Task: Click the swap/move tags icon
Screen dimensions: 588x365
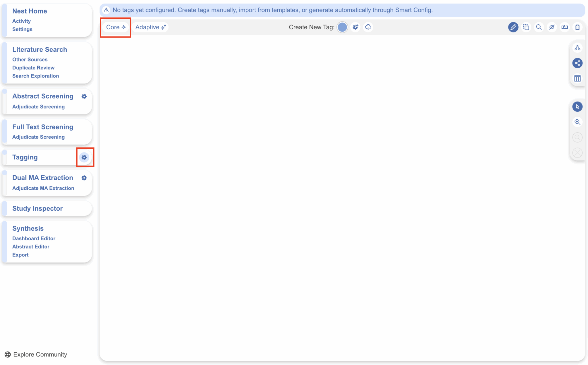Action: coord(565,27)
